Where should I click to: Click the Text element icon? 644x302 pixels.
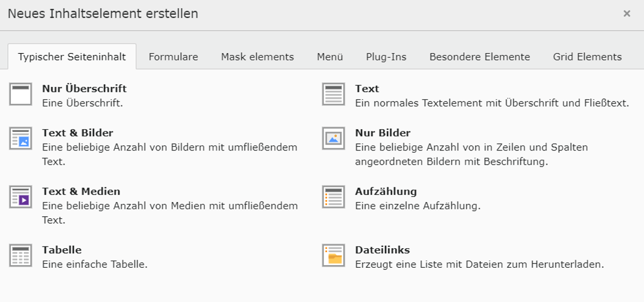333,94
